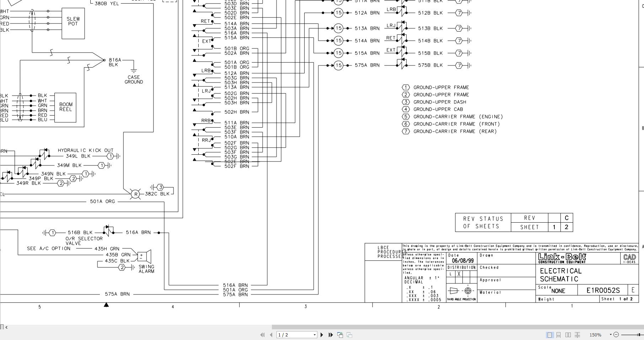Open the zoom percentage dropdown
The height and width of the screenshot is (340, 644).
[611, 335]
